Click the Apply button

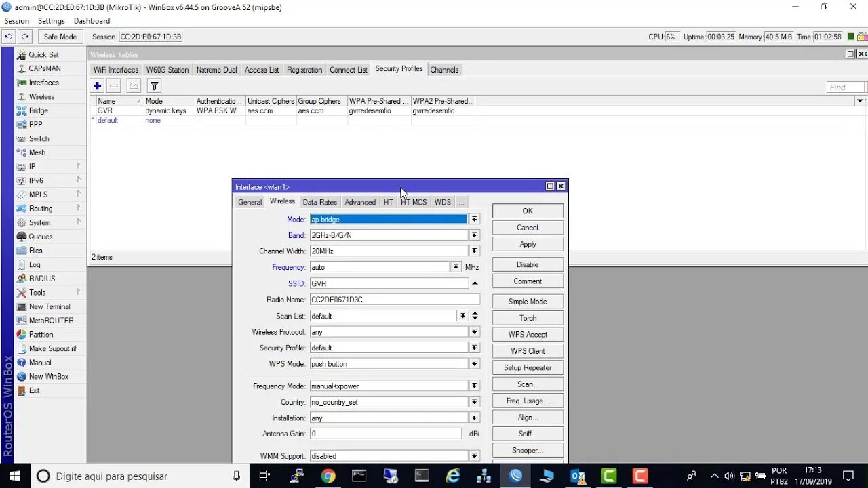(x=528, y=244)
